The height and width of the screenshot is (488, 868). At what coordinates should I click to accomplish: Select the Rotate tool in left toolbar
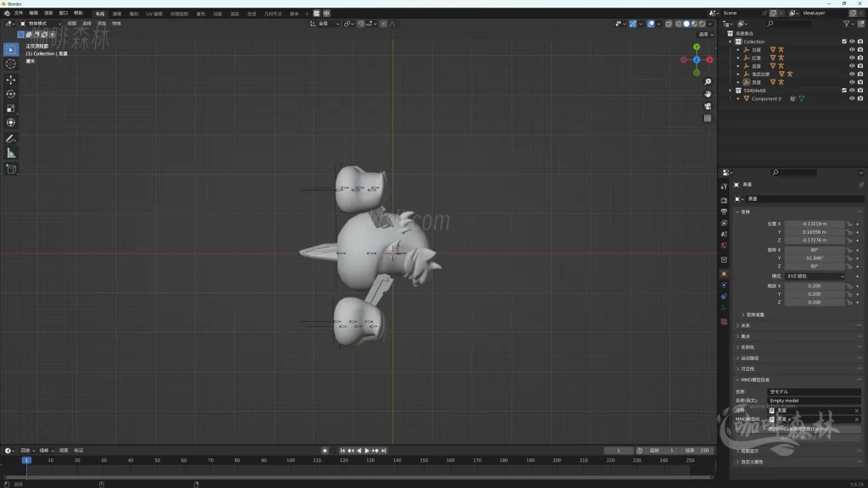point(11,94)
